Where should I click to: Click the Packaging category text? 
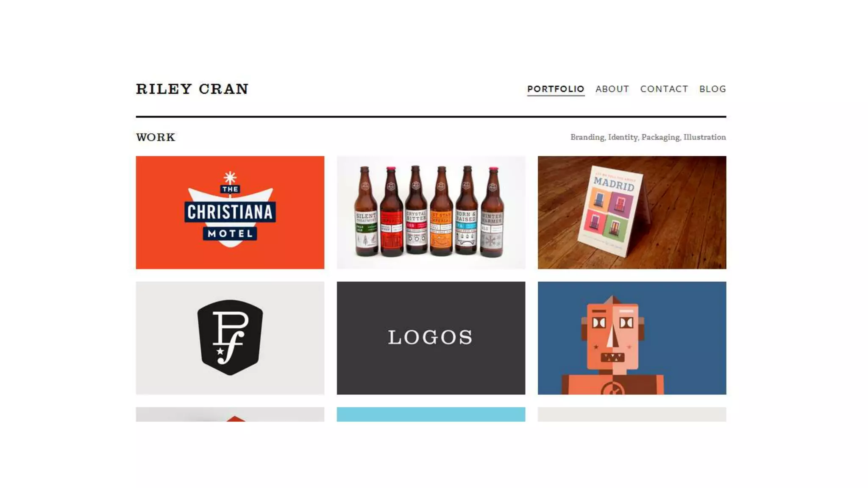(x=660, y=137)
